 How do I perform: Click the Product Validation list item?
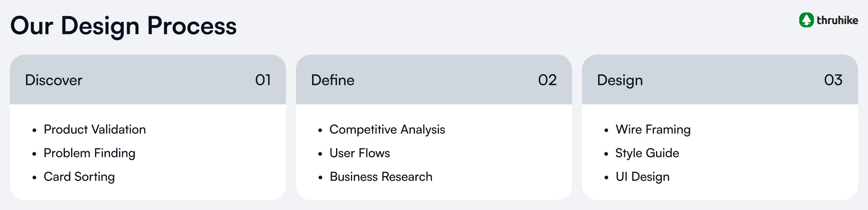pyautogui.click(x=95, y=130)
